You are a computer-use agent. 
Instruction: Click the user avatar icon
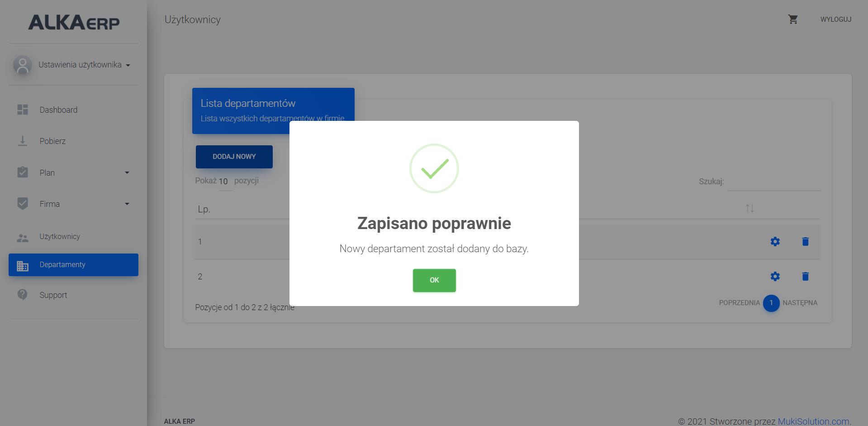click(22, 65)
